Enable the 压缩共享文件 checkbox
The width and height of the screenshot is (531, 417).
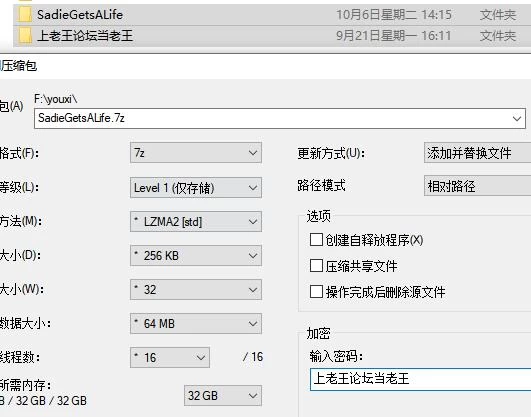pyautogui.click(x=316, y=266)
